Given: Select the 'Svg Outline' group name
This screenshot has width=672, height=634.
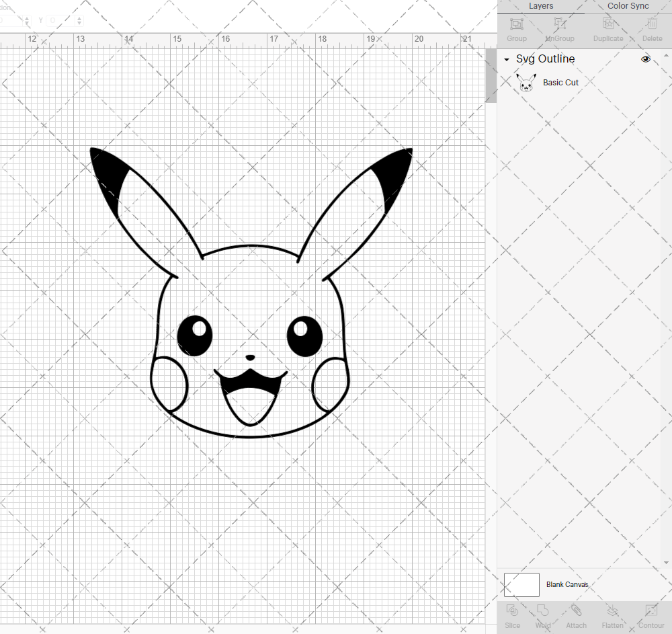Looking at the screenshot, I should tap(545, 58).
